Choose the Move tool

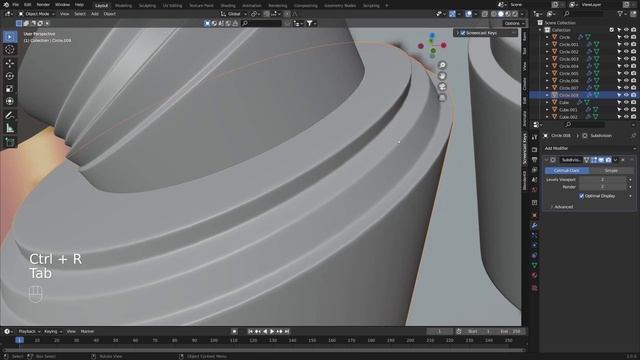10,63
